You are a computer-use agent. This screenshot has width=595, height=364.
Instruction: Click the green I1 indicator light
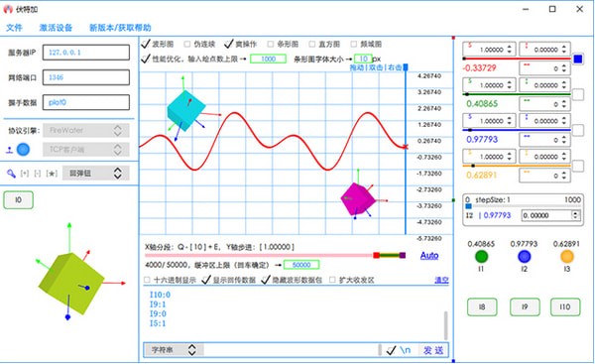481,257
